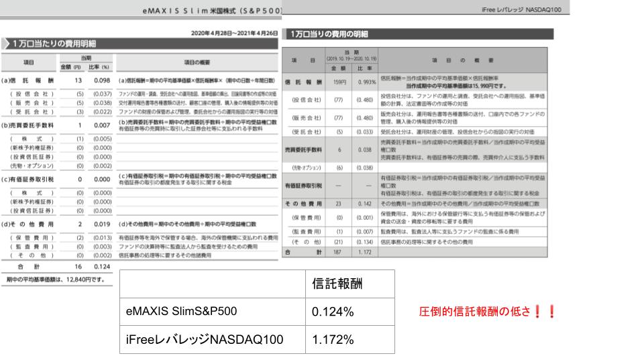Click the total '0.124' in left table's 合計 row
This screenshot has height=362, width=644.
(x=102, y=266)
